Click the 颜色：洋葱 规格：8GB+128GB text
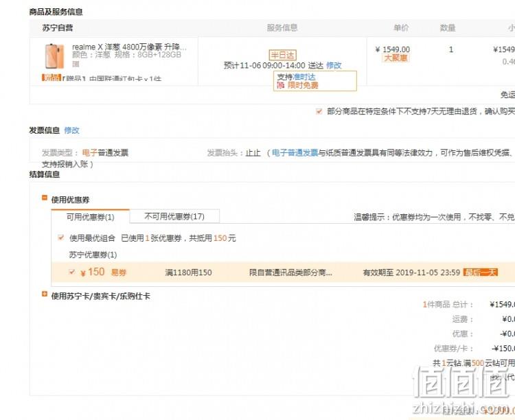Image resolution: width=515 pixels, height=420 pixels. tap(127, 55)
